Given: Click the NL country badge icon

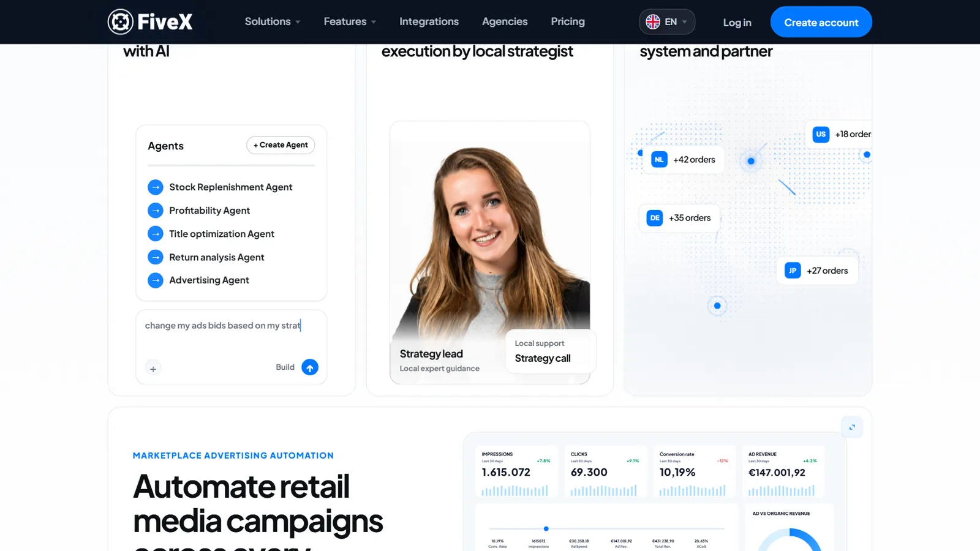Looking at the screenshot, I should click(659, 160).
